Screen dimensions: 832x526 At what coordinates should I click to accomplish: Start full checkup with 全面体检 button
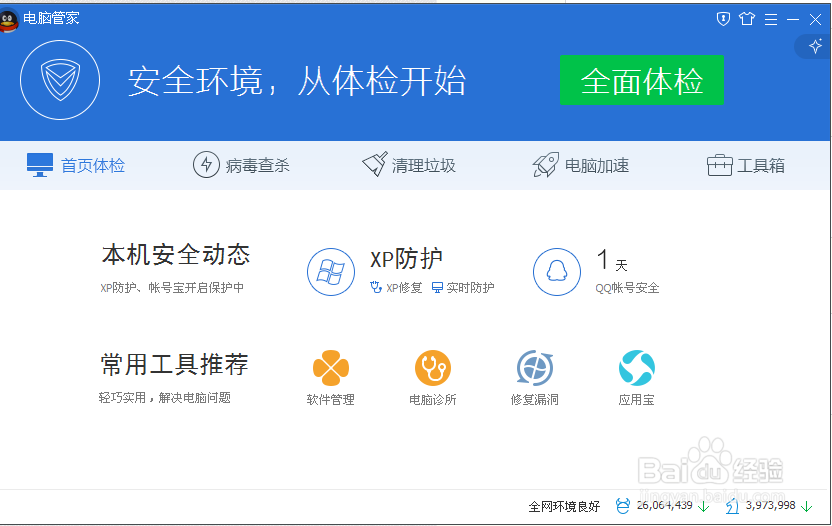(642, 80)
